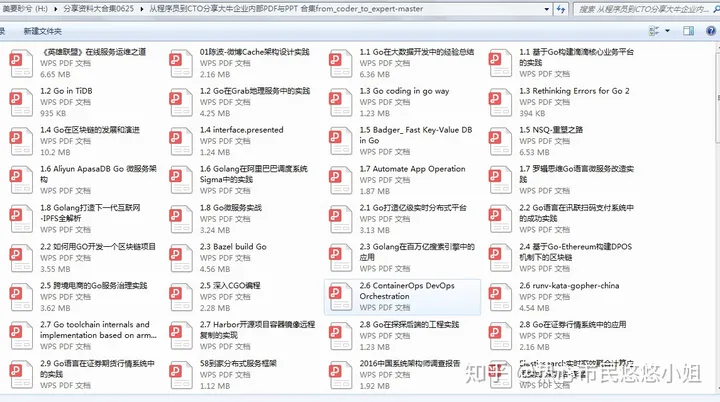Select the 01陈波-微博Cache架构设计实践 PDF icon

point(181,63)
